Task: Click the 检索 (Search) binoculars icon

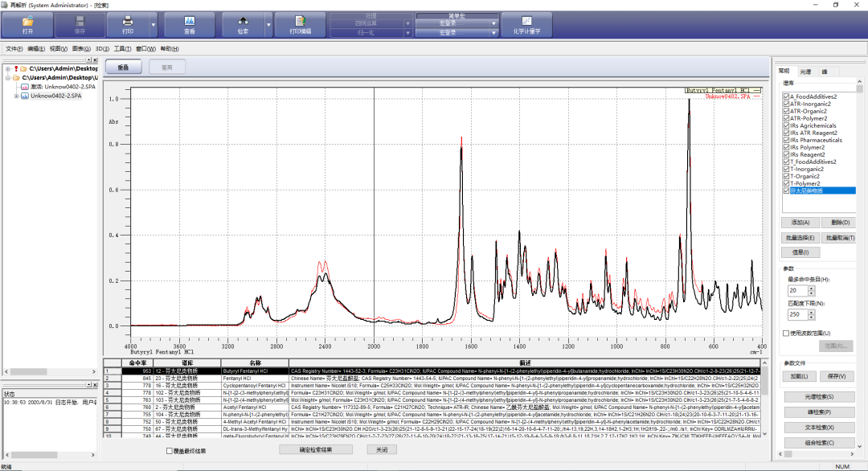Action: [243, 21]
